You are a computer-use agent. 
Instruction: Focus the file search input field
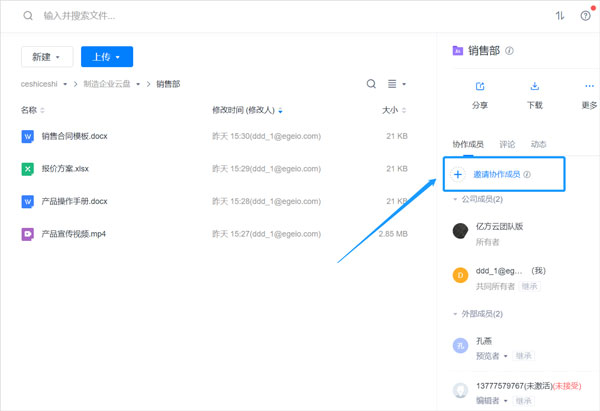79,16
